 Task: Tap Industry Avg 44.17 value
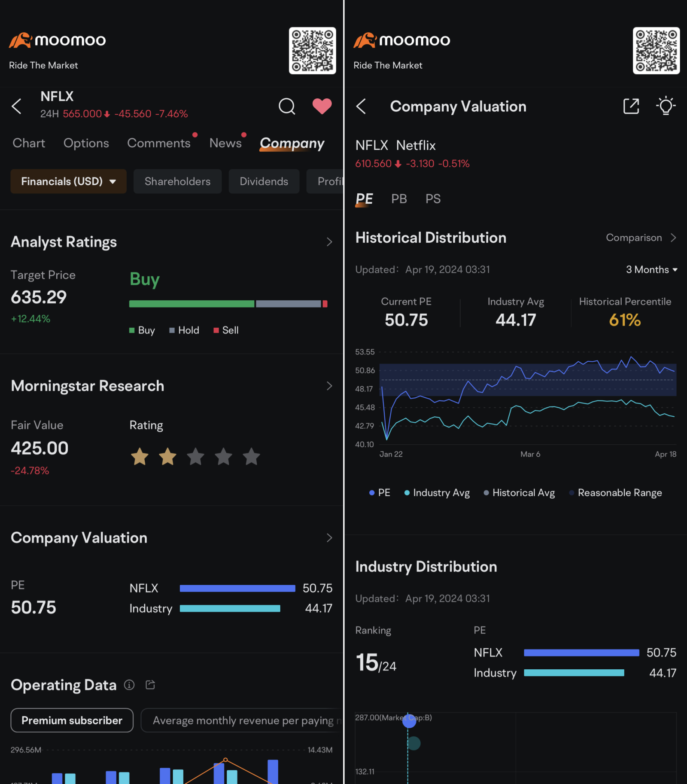516,320
